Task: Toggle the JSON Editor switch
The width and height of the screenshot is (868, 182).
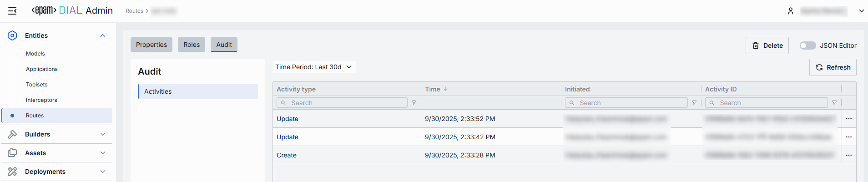Action: pos(807,45)
